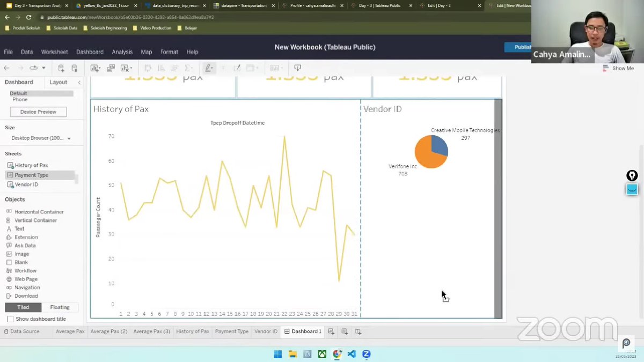Select History of Pax in the Sheets list
This screenshot has width=644, height=362.
(40, 165)
